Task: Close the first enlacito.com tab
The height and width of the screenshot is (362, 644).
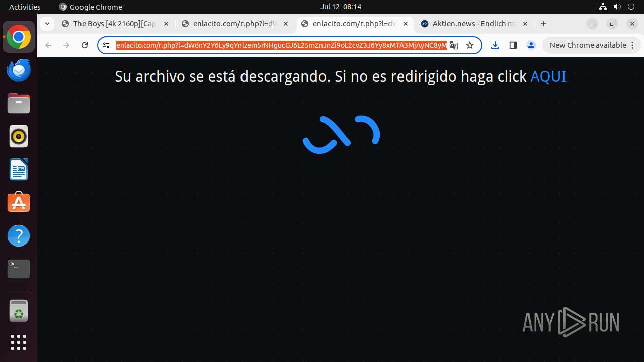Action: coord(286,24)
